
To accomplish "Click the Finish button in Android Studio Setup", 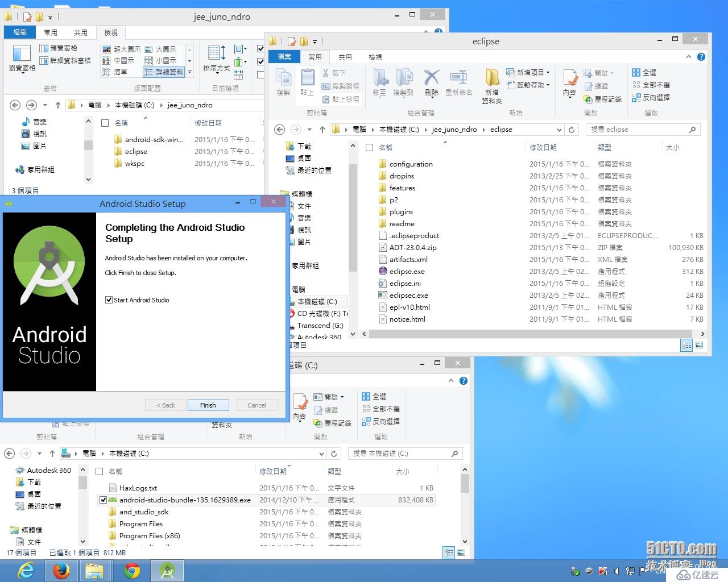I will pos(208,405).
